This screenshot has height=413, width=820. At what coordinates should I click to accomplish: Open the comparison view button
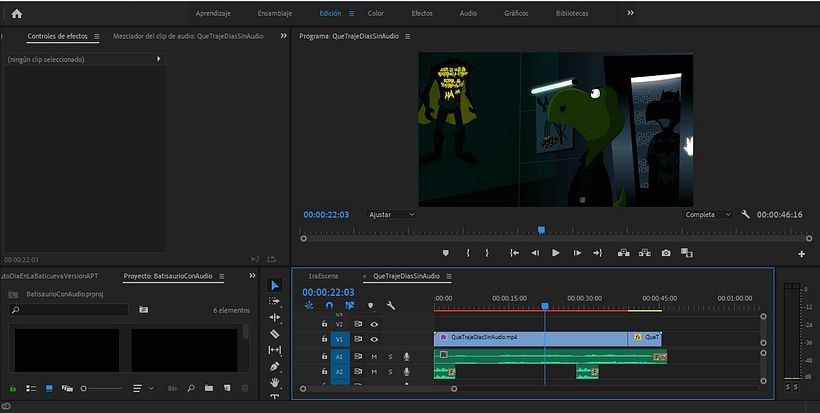click(x=687, y=253)
